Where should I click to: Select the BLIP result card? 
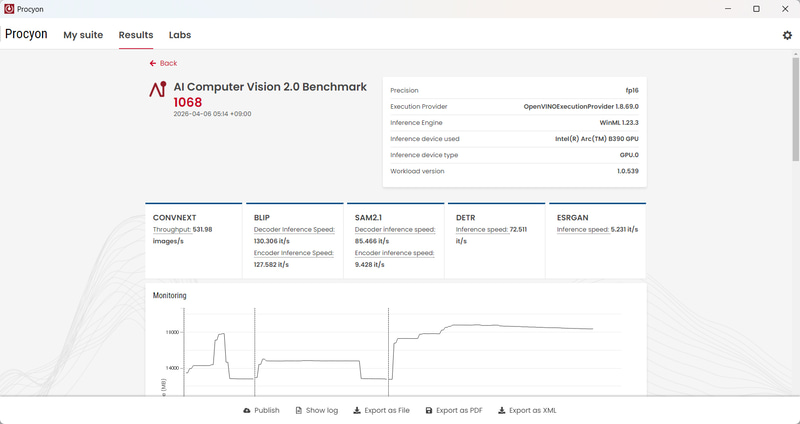click(x=294, y=240)
